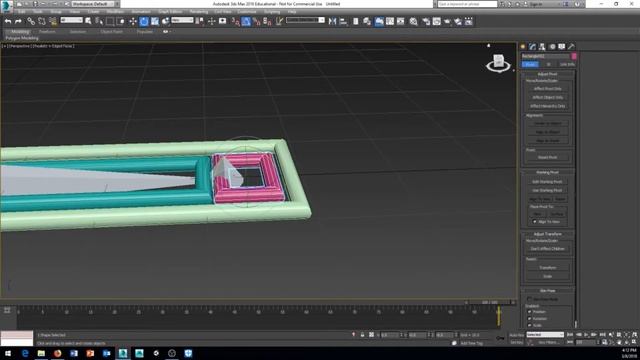Click the Render Production teapot icon
640x360 pixels.
click(x=447, y=21)
